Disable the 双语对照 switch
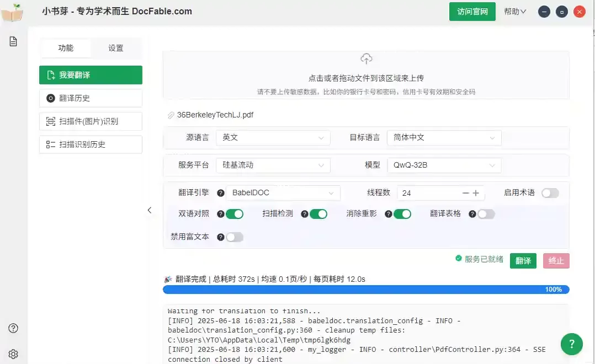Viewport: 595px width, 364px height. [x=235, y=214]
